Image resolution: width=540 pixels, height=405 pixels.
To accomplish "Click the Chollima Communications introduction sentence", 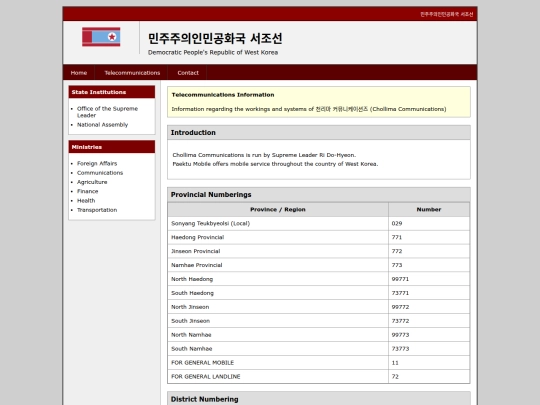I will tap(264, 155).
